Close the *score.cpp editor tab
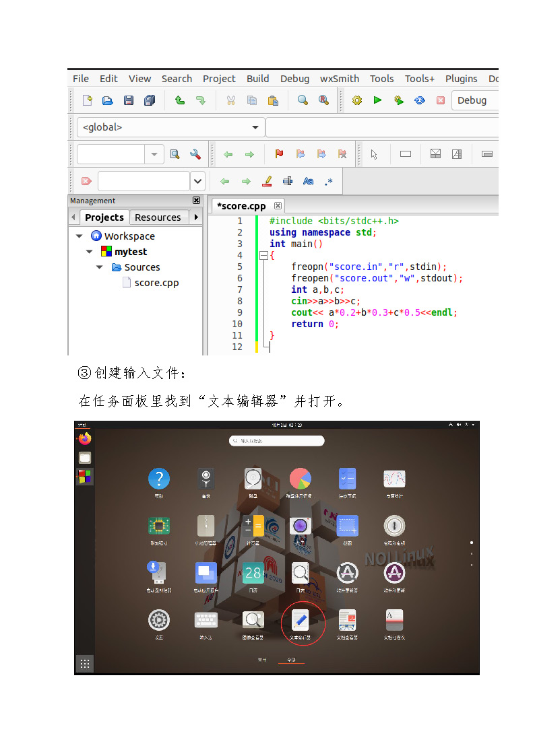Screen dimensions: 535x756 (278, 206)
